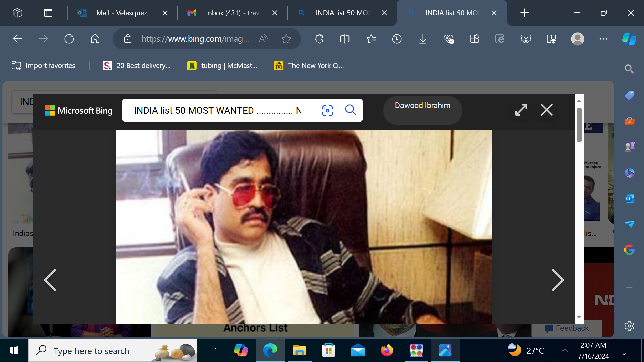Open Workspaces icon in Edge title bar
Viewport: 644px width, 362px height.
17,13
